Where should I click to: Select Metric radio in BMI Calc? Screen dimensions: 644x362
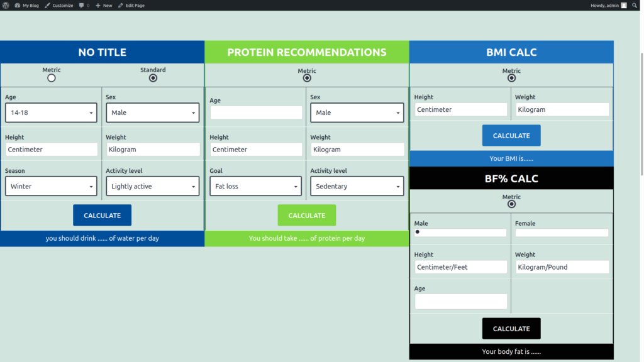tap(511, 78)
